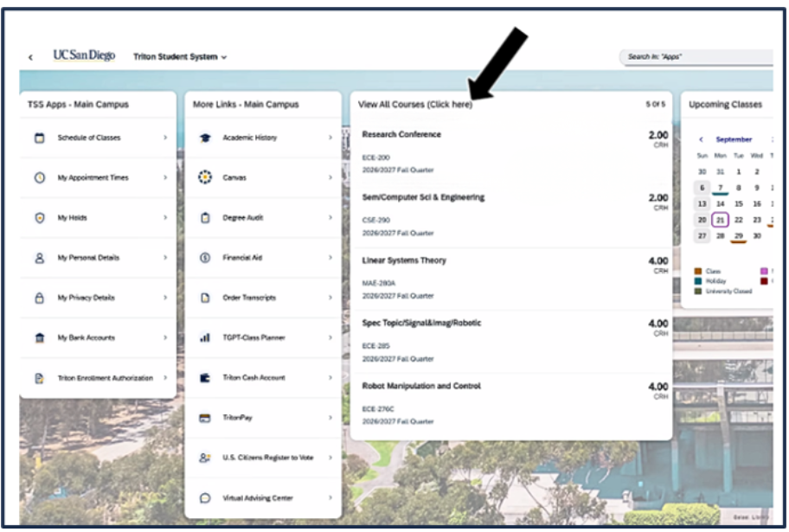Open the Triton Enrollment Authorization link

[98, 378]
